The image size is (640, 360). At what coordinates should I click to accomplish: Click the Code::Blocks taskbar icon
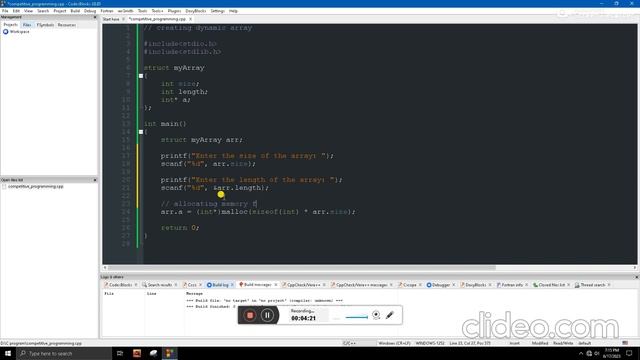click(x=170, y=353)
